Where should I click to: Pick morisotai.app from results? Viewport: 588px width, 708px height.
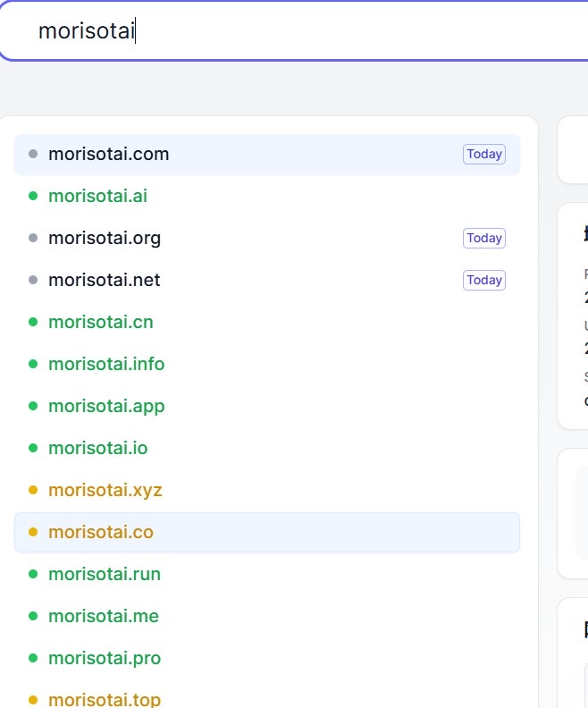point(105,407)
